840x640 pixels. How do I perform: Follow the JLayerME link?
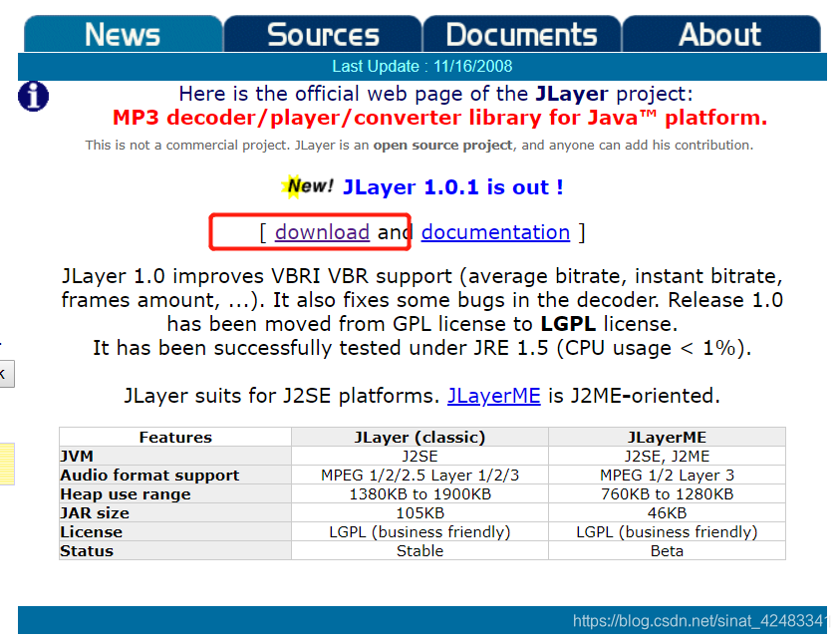coord(493,395)
